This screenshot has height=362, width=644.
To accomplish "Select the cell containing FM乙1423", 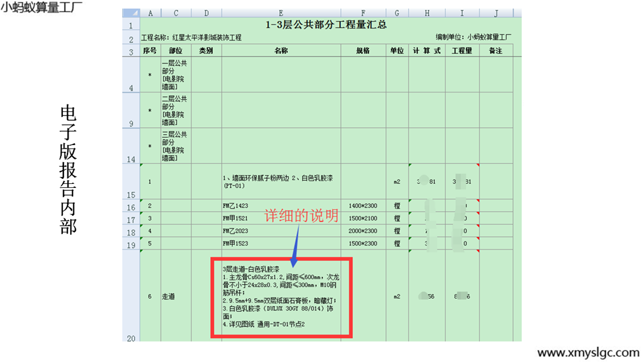I will (281, 206).
